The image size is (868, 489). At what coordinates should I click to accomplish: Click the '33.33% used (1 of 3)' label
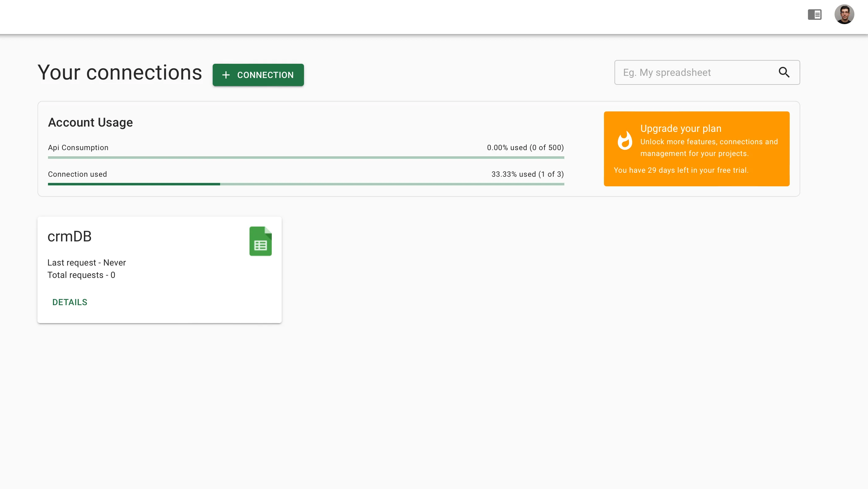(527, 174)
